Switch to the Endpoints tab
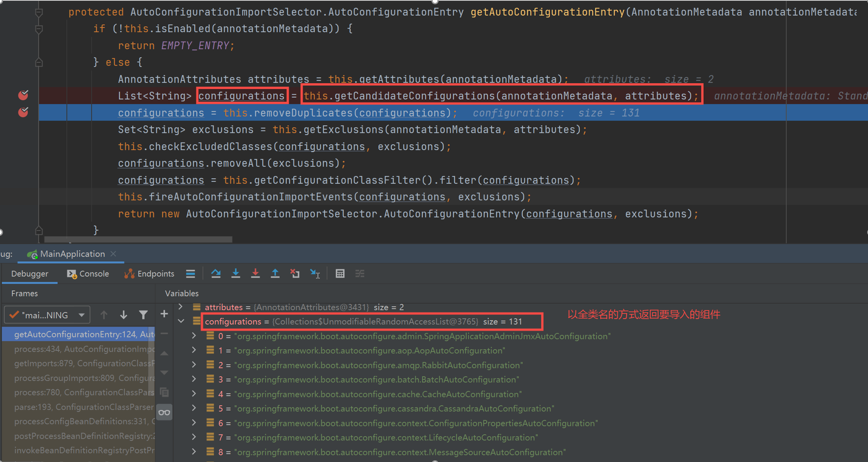The width and height of the screenshot is (868, 462). coord(149,274)
